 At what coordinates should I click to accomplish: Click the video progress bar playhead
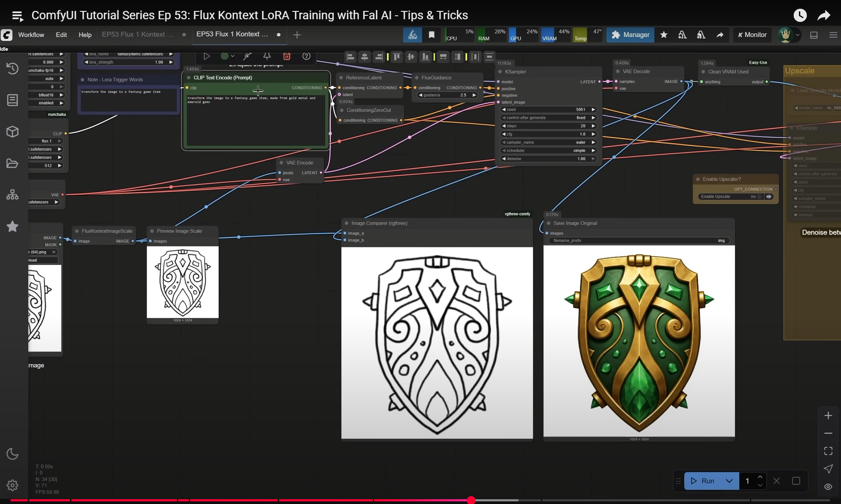pos(471,500)
